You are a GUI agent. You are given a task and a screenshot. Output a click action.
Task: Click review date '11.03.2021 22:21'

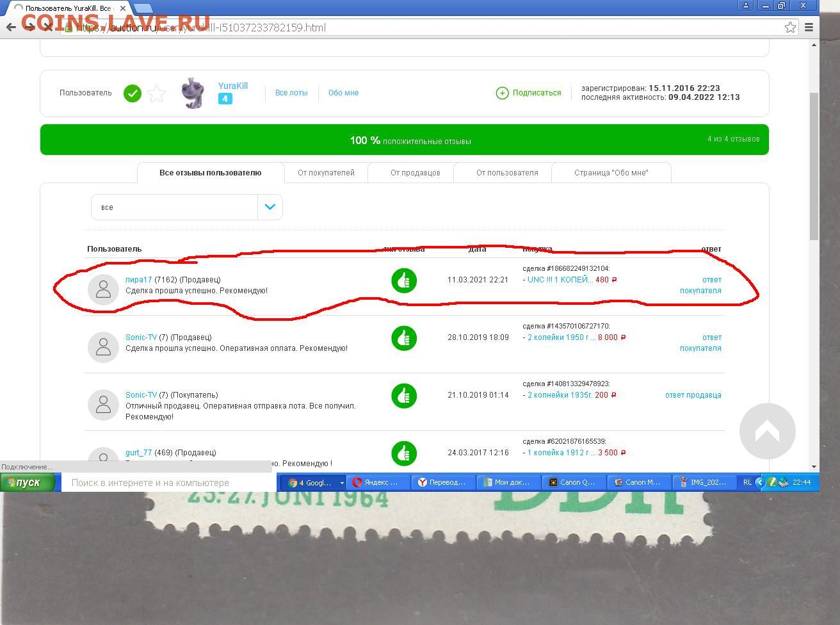pyautogui.click(x=478, y=280)
